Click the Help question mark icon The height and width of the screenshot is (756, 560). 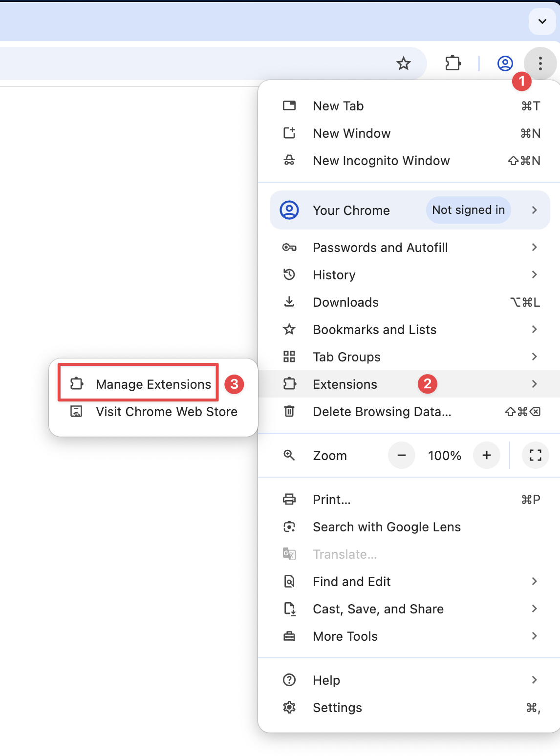289,680
